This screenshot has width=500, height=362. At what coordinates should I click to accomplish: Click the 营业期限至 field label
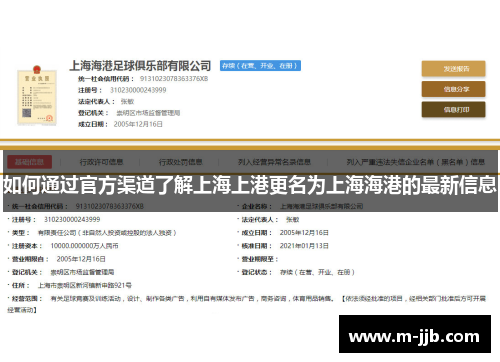pos(259,259)
